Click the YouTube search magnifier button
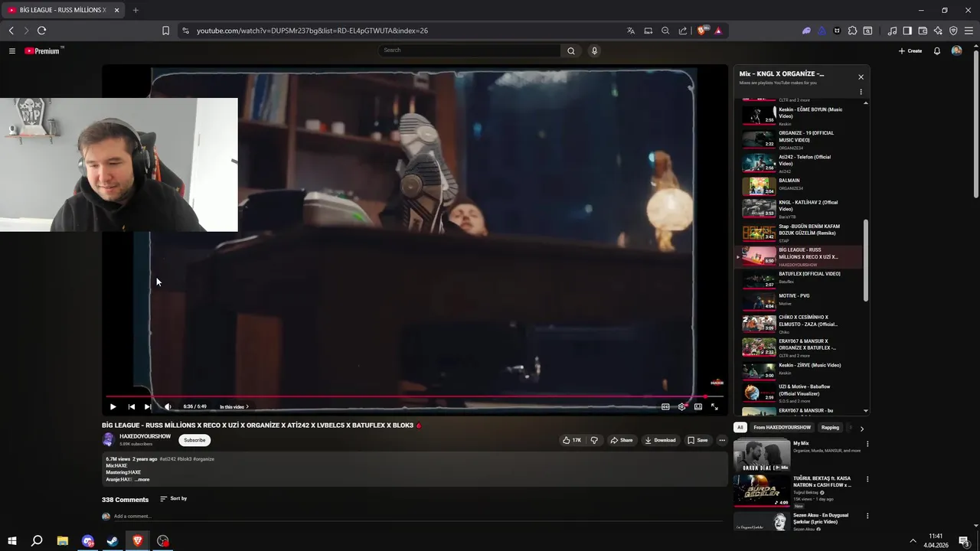The width and height of the screenshot is (980, 551). pos(570,51)
